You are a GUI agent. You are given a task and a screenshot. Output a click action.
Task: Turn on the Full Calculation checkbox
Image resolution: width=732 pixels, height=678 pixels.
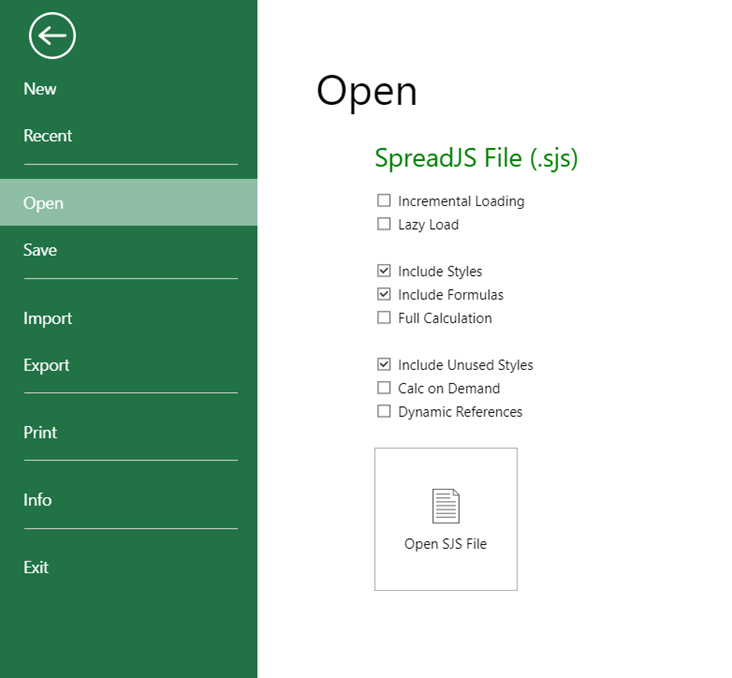point(384,318)
